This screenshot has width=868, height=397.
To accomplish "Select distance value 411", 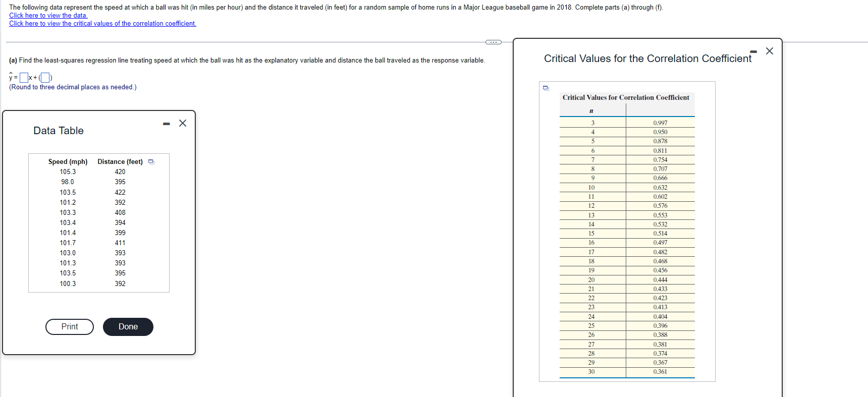I will (x=120, y=243).
